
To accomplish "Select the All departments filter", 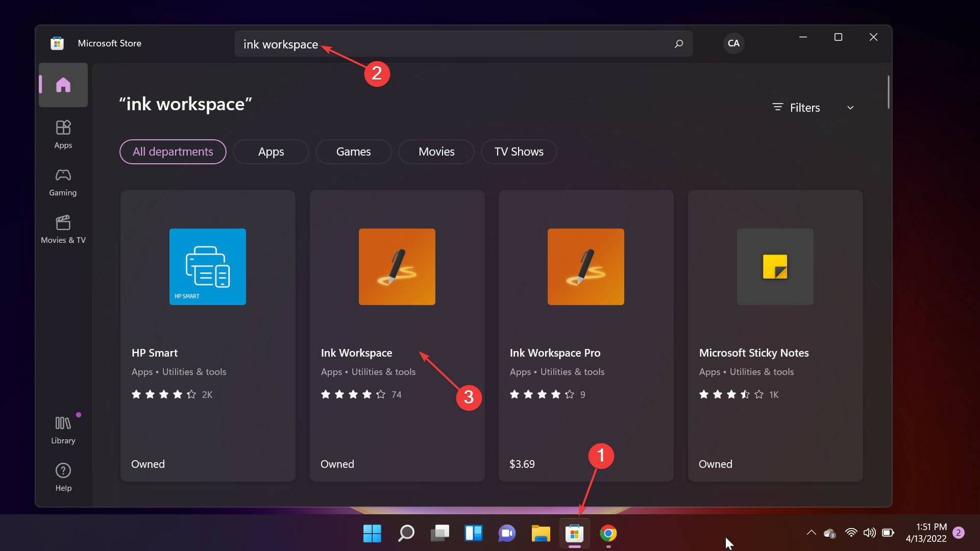I will 173,152.
